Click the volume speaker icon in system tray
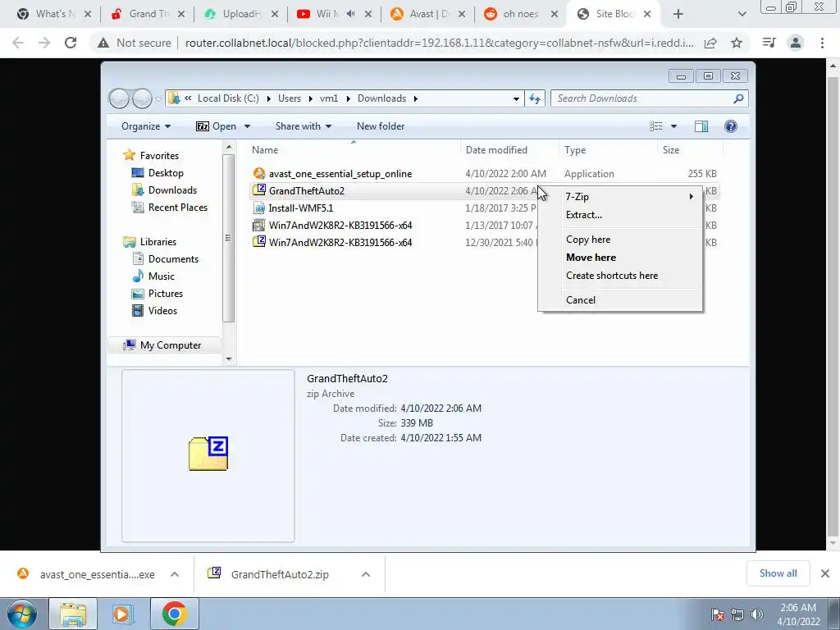The image size is (840, 630). [757, 615]
